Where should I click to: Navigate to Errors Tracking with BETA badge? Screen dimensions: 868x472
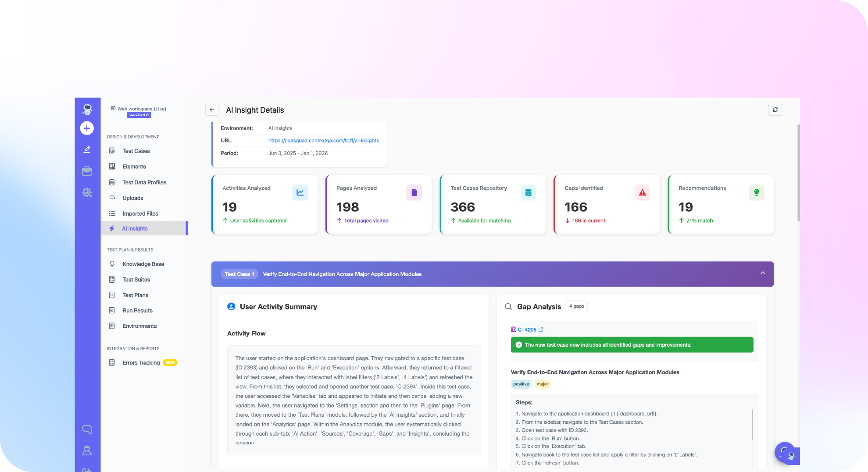(141, 362)
